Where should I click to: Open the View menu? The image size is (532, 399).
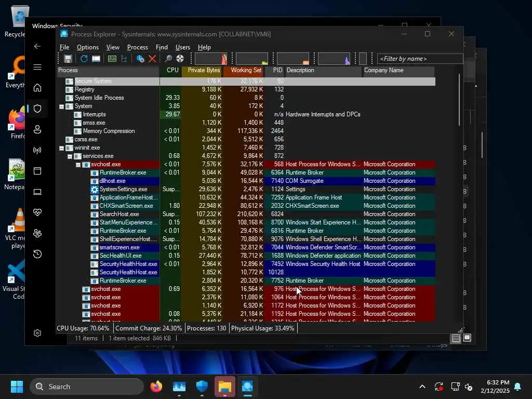coord(113,47)
